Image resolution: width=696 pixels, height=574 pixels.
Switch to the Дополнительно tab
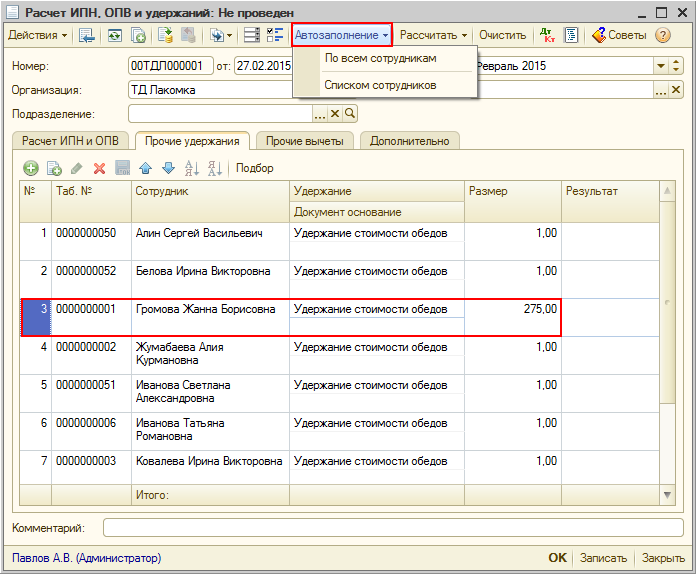409,141
